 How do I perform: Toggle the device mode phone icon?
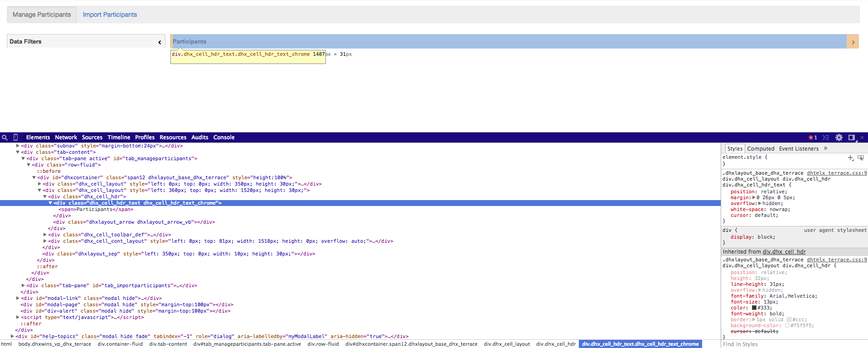(15, 137)
